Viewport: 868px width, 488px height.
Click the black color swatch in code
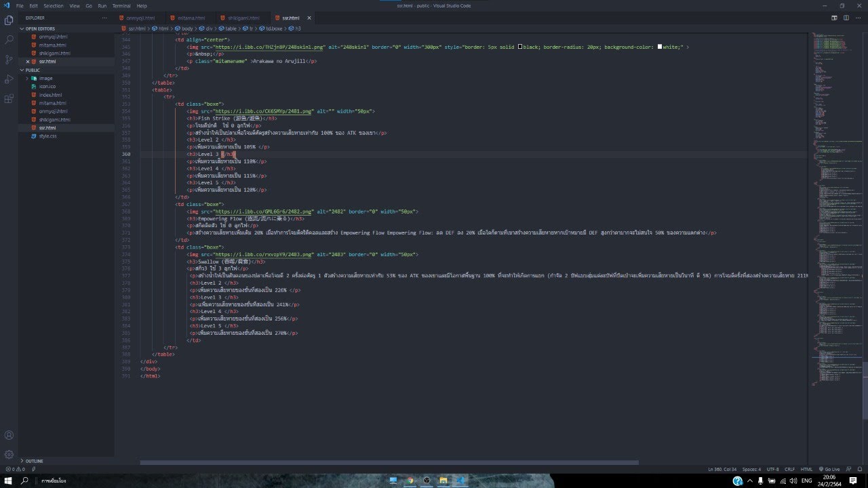point(520,47)
